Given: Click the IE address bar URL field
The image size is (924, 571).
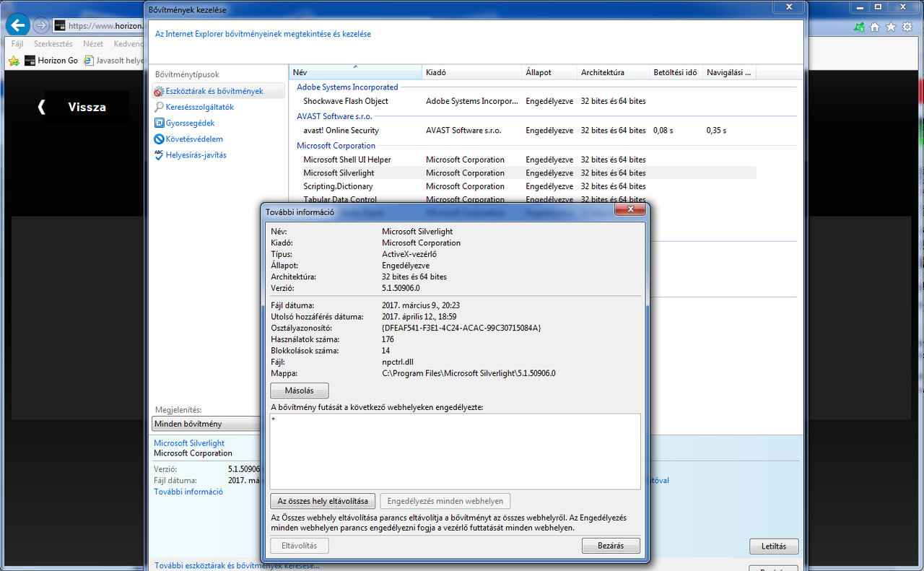Looking at the screenshot, I should pyautogui.click(x=99, y=26).
